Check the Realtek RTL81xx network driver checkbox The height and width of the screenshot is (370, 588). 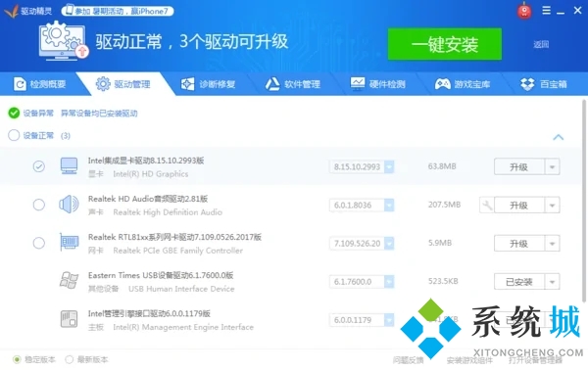[x=39, y=243]
